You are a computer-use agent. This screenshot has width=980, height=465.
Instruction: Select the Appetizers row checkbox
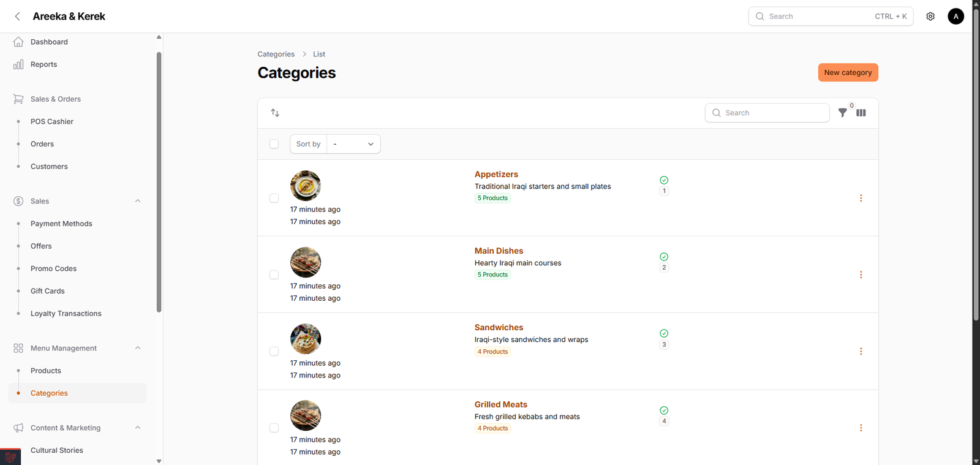pyautogui.click(x=274, y=198)
